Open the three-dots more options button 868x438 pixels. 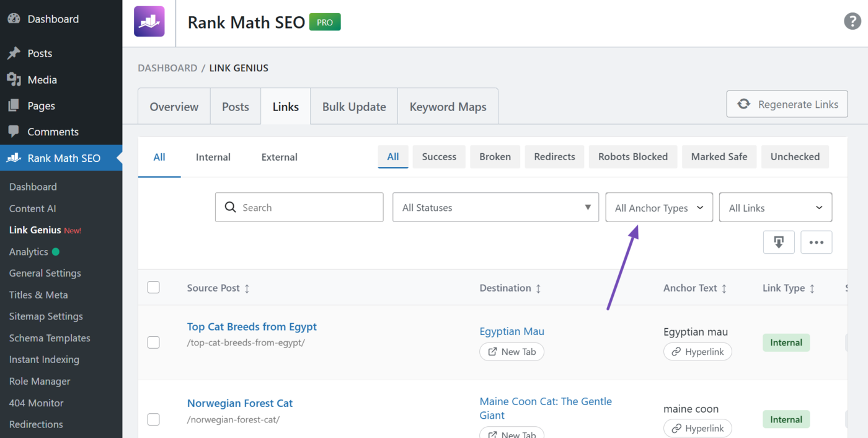click(x=816, y=243)
